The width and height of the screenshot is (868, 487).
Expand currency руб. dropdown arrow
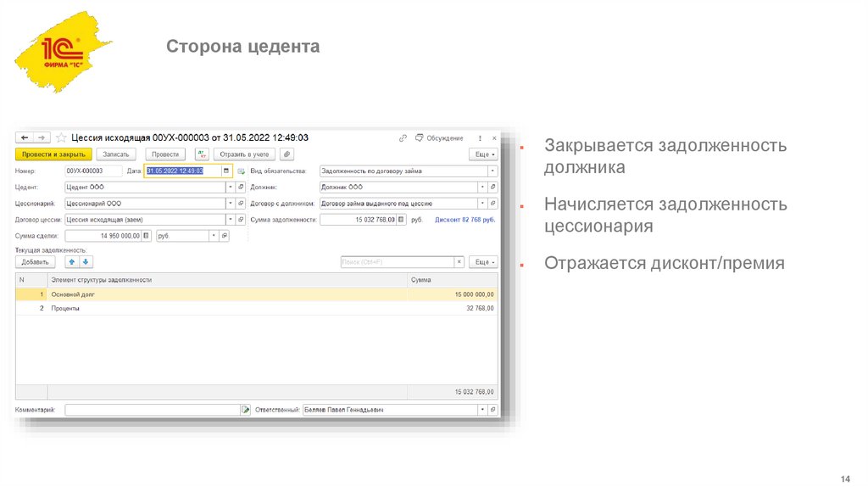[x=214, y=236]
